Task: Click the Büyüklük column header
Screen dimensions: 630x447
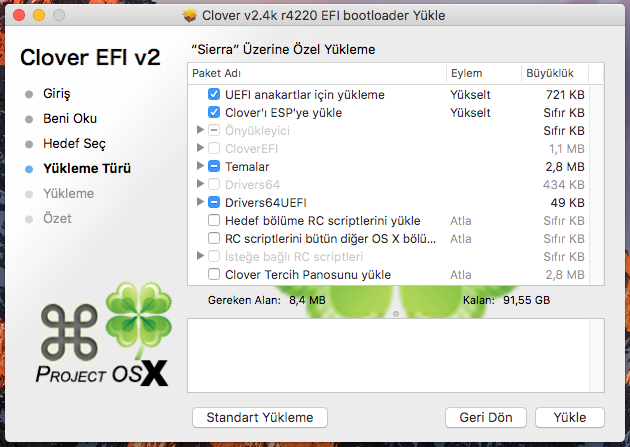Action: coord(555,73)
